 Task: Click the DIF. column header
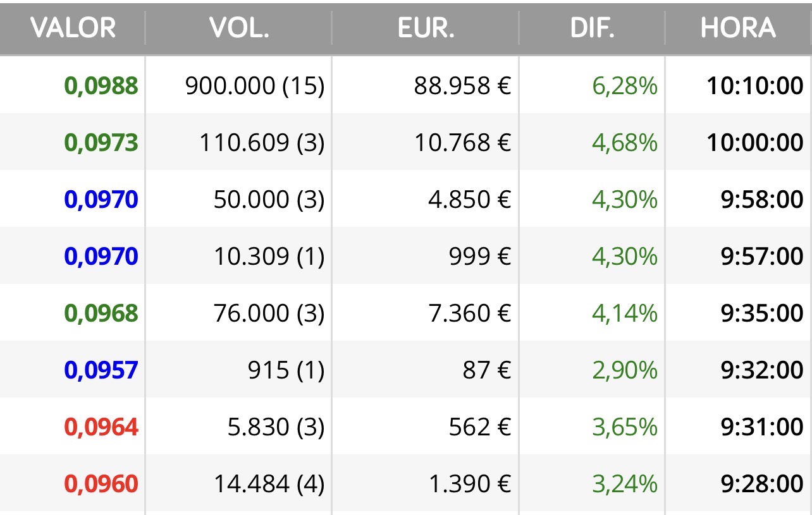[x=592, y=28]
